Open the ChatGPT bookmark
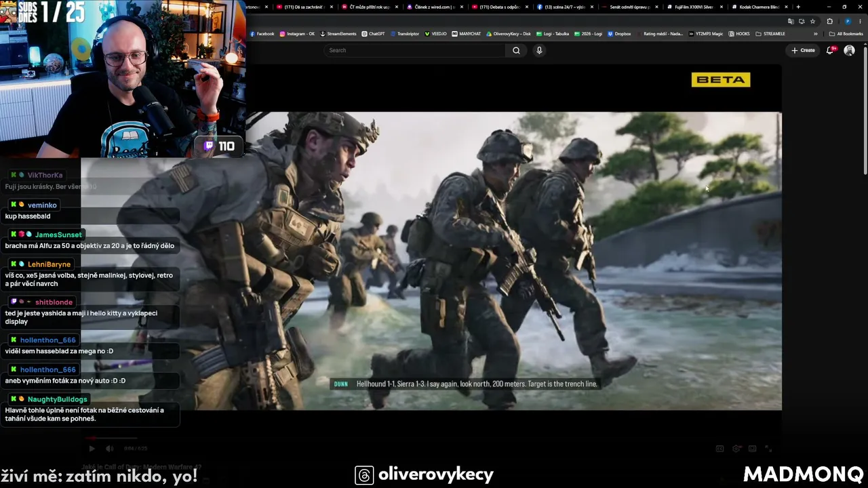 point(373,34)
